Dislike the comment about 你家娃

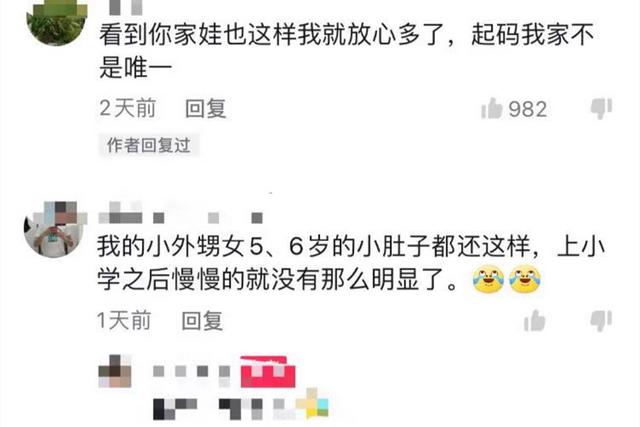coord(601,109)
